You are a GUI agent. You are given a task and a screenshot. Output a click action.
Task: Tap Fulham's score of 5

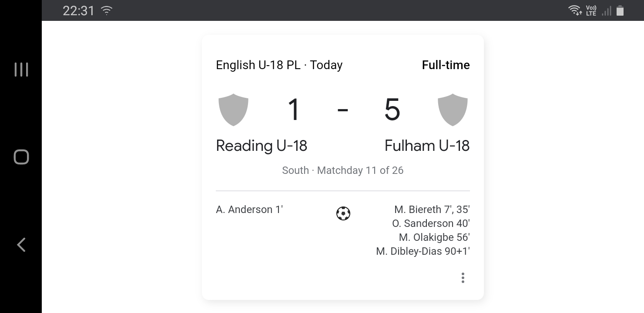click(392, 110)
